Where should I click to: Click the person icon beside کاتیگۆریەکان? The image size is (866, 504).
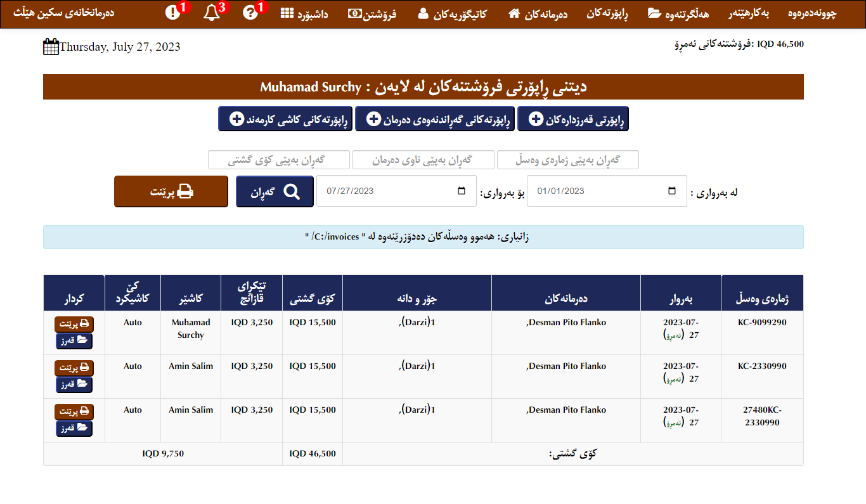[x=423, y=13]
